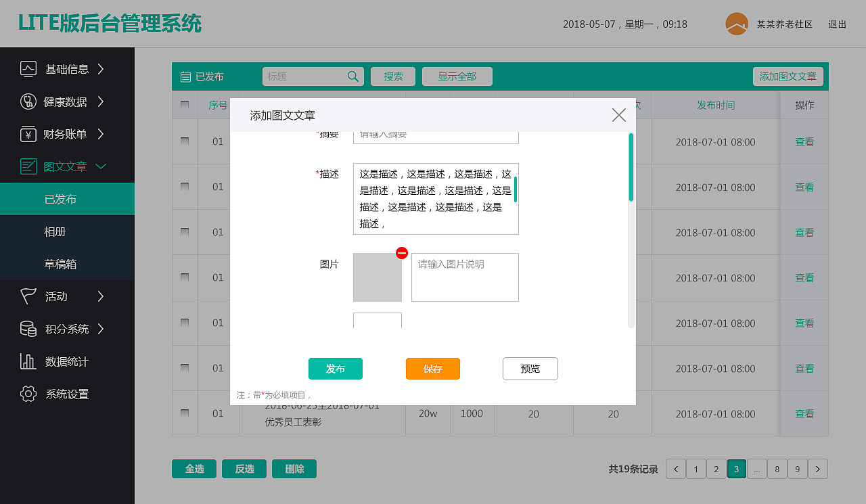
Task: Tick the checkbox of the first table row
Action: 184,141
